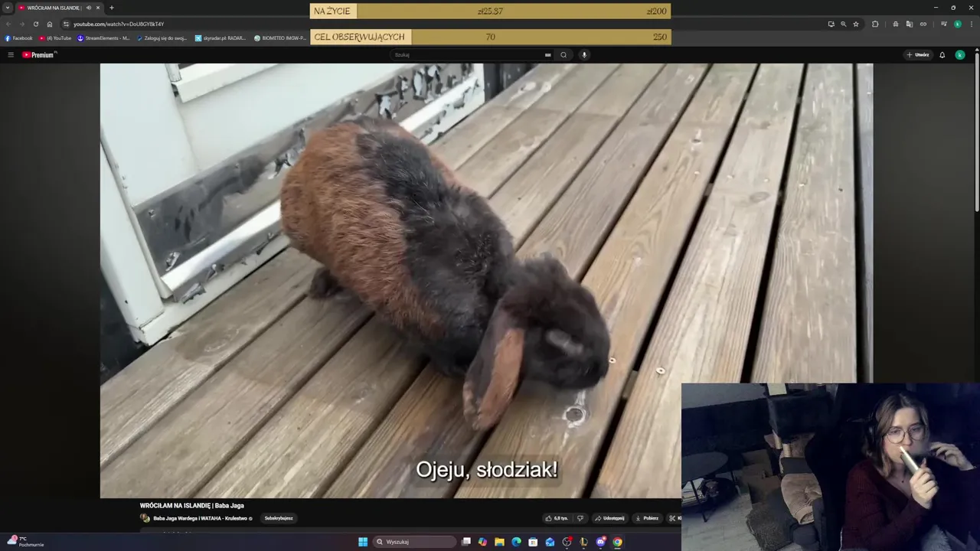Screen dimensions: 980x551
Task: Open Discord from the taskbar
Action: [x=601, y=542]
